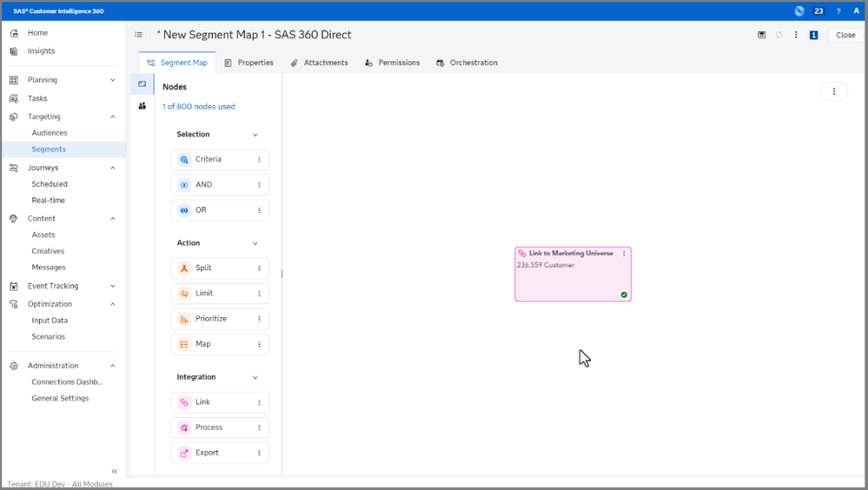
Task: Switch to the Orchestration tab
Action: (467, 63)
